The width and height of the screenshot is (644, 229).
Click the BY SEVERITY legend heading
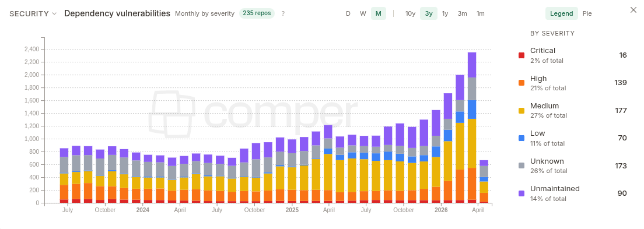click(552, 33)
